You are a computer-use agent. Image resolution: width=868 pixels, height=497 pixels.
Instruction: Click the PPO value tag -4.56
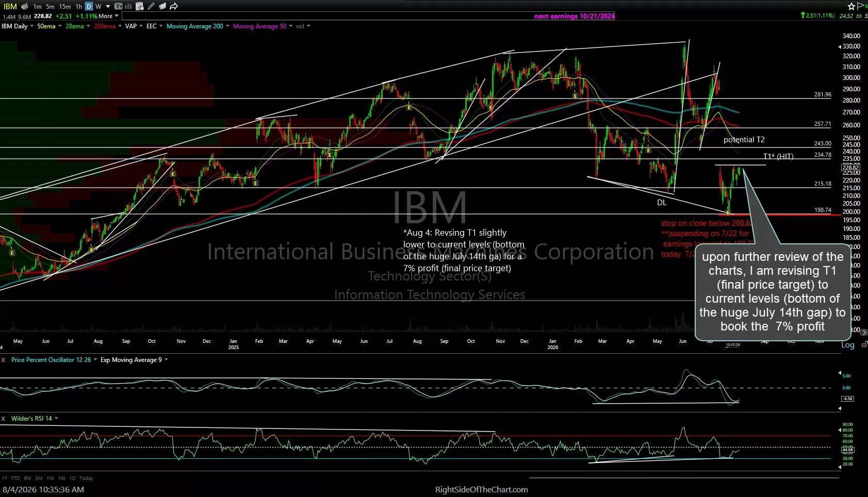point(847,399)
